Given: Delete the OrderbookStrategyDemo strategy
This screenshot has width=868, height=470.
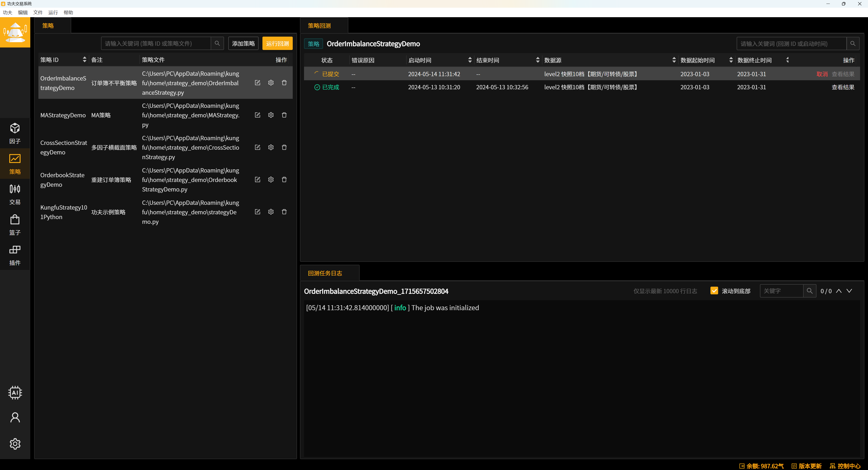Looking at the screenshot, I should click(284, 179).
